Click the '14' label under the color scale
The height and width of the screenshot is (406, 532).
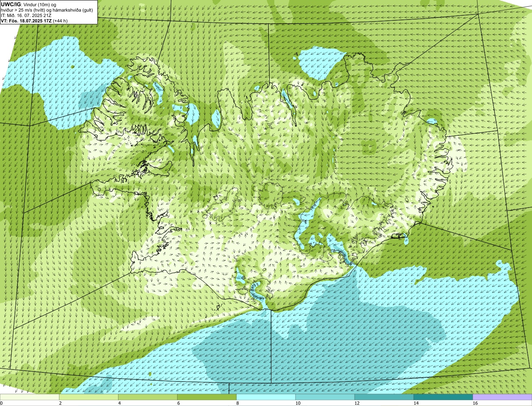tap(416, 403)
